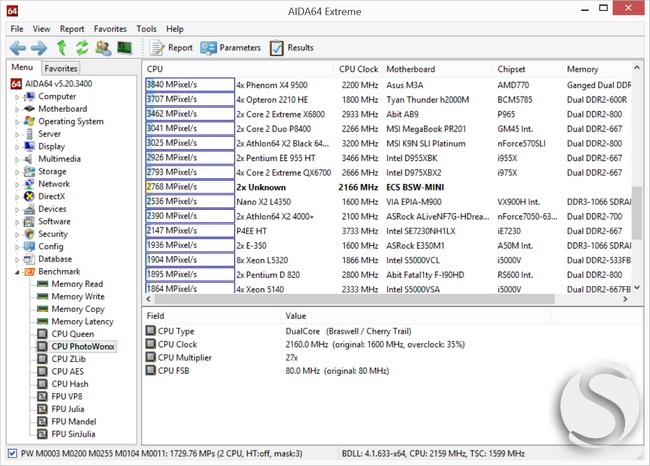Viewport: 650px width, 466px height.
Task: Toggle the status bar checkbox
Action: pyautogui.click(x=12, y=453)
